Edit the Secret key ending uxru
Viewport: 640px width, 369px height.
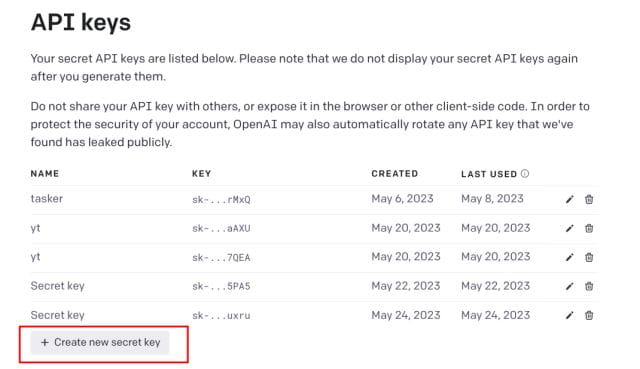(x=569, y=315)
